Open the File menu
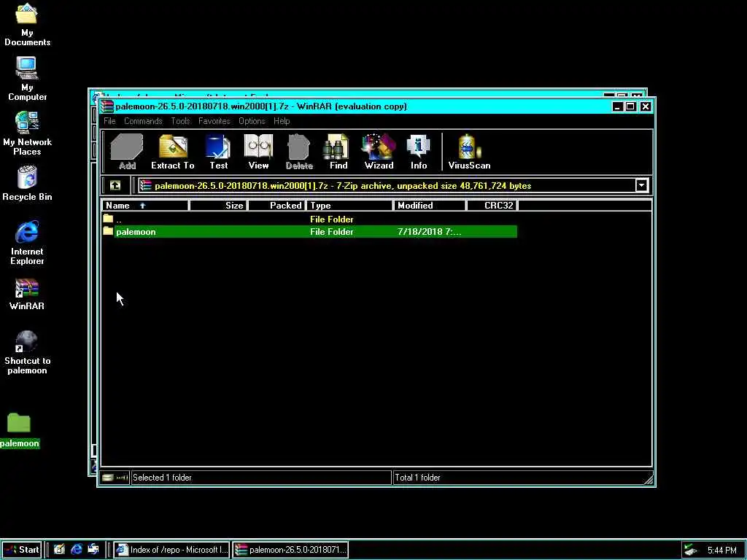The height and width of the screenshot is (560, 747). (x=109, y=121)
